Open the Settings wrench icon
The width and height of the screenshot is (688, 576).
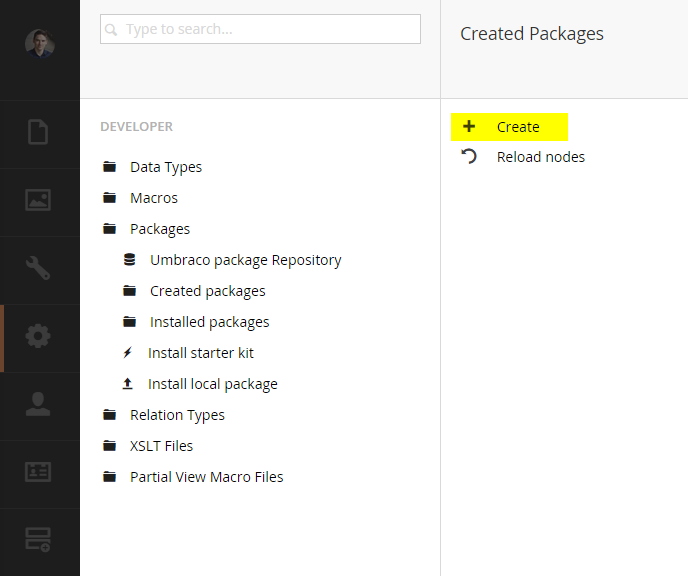[38, 268]
